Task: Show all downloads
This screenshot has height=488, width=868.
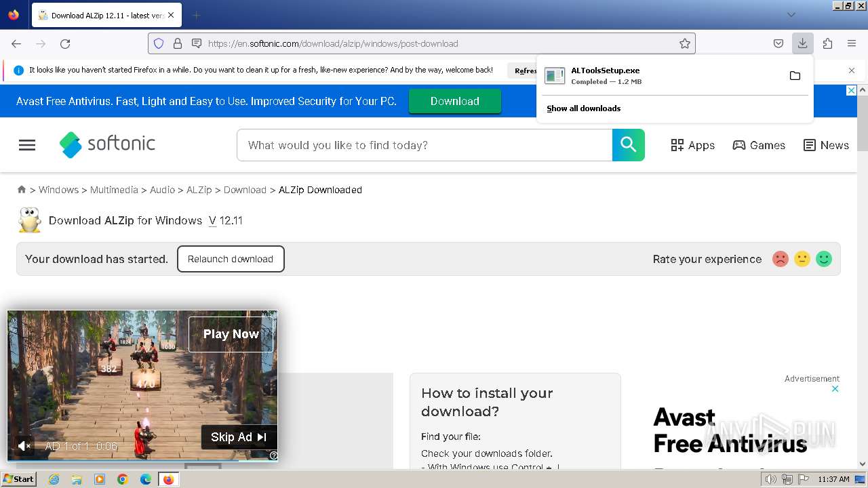Action: pos(583,108)
